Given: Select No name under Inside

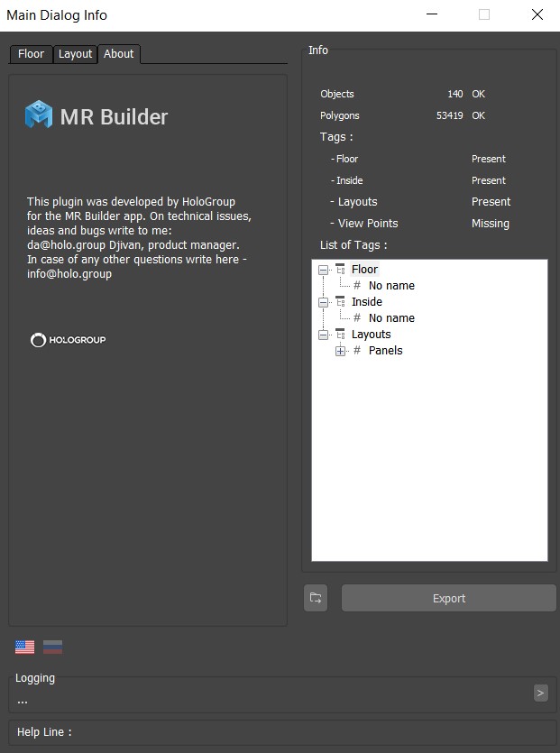Looking at the screenshot, I should click(391, 318).
